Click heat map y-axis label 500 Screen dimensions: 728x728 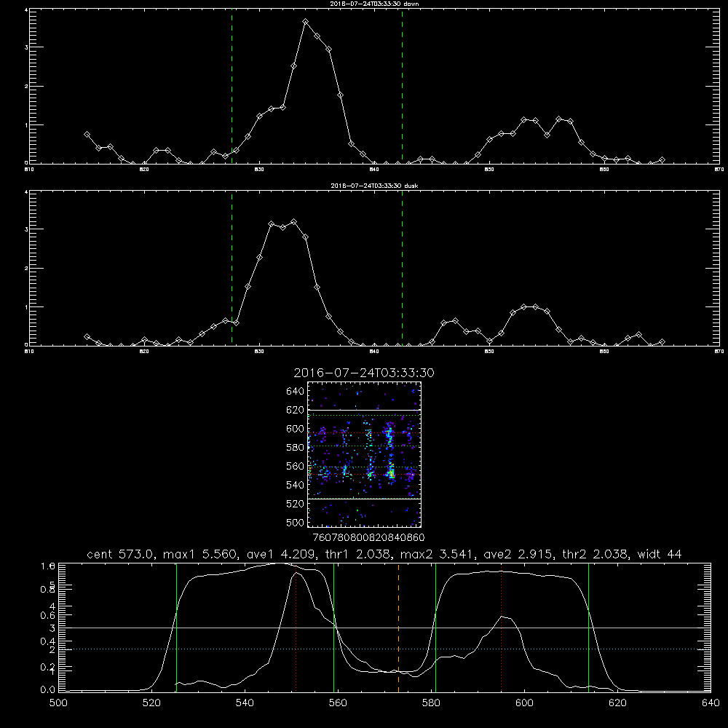pyautogui.click(x=296, y=522)
